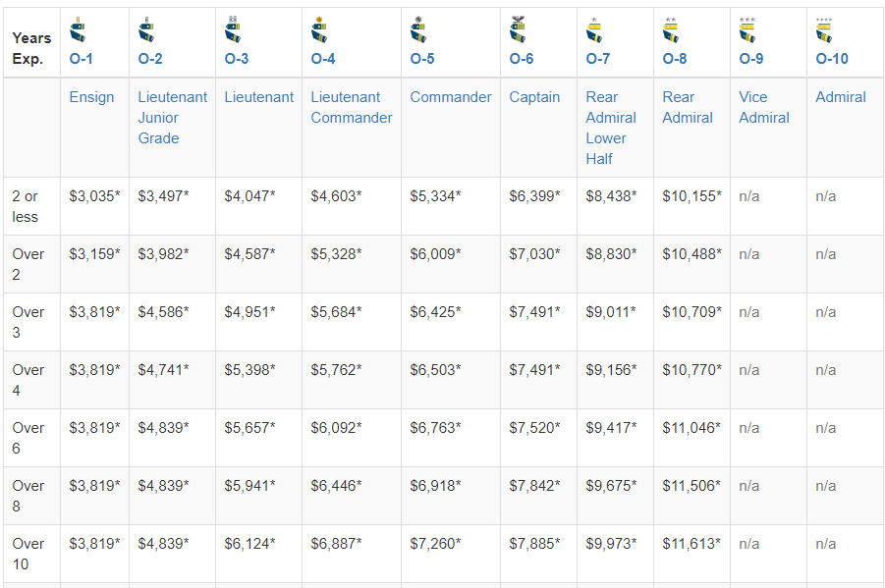This screenshot has height=588, width=885.
Task: Click the O-9 three-star insignia icon
Action: pos(747,31)
